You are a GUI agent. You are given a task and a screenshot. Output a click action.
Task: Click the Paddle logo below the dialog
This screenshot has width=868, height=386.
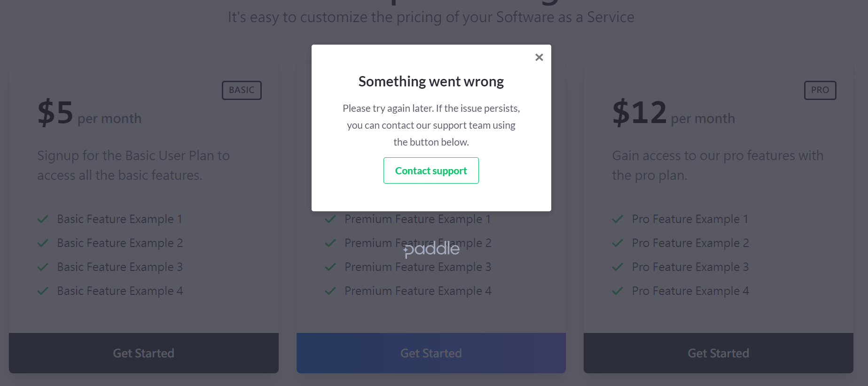(x=431, y=249)
